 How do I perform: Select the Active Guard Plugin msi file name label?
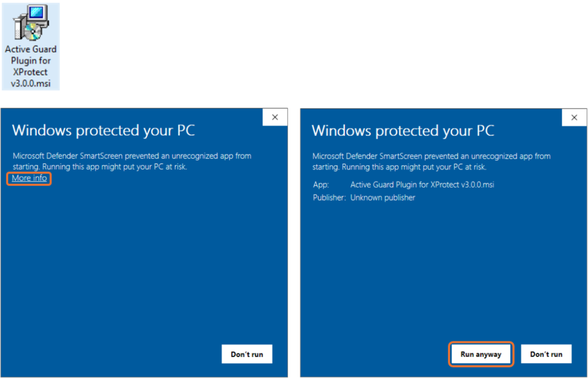pyautogui.click(x=30, y=66)
